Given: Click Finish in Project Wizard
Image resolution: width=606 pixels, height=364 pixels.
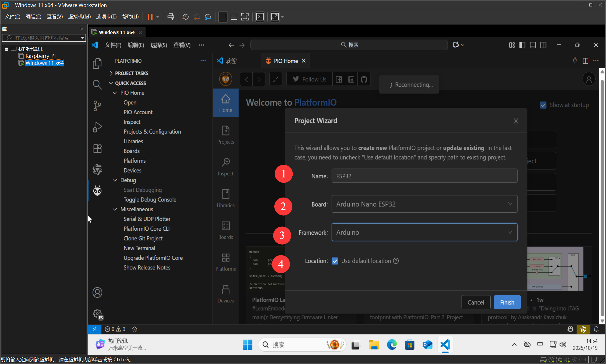Looking at the screenshot, I should (x=507, y=302).
